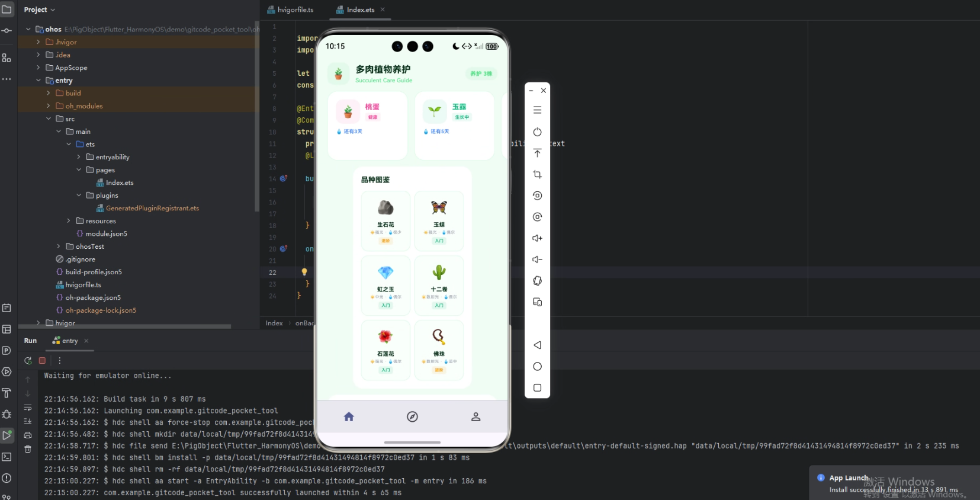Close the entry run tab
Viewport: 980px width, 500px height.
tap(86, 341)
